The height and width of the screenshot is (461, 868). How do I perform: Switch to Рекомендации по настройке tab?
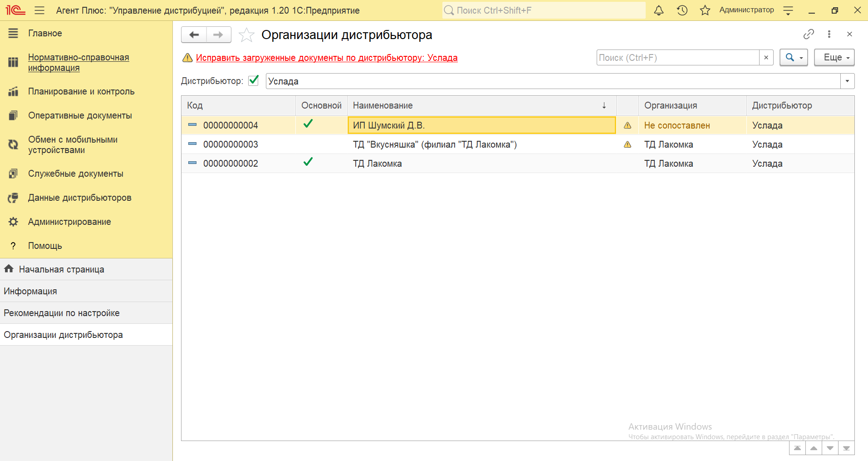86,313
